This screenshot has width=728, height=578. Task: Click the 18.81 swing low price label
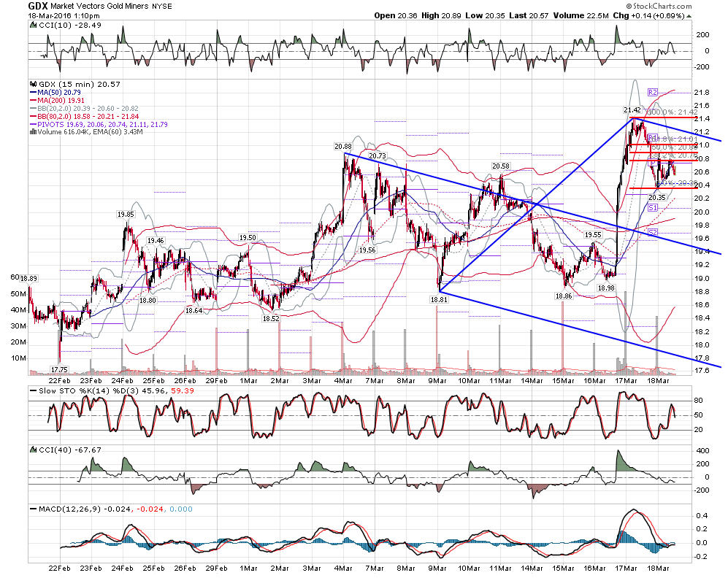pos(439,300)
